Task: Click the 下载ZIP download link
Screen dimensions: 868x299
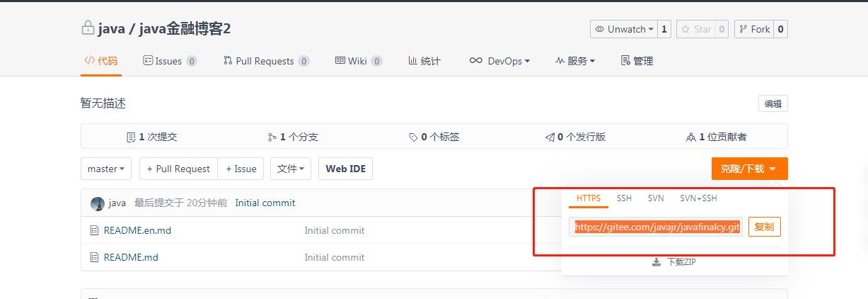Action: [675, 262]
